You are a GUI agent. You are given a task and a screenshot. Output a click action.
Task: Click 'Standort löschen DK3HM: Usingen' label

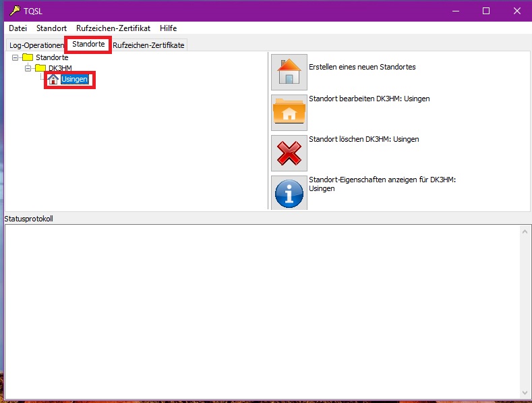coord(363,139)
